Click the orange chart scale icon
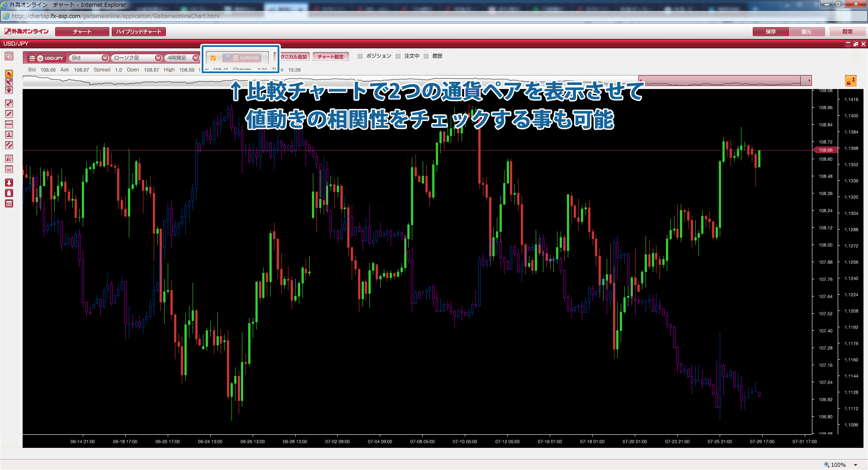This screenshot has width=868, height=470. pyautogui.click(x=850, y=81)
